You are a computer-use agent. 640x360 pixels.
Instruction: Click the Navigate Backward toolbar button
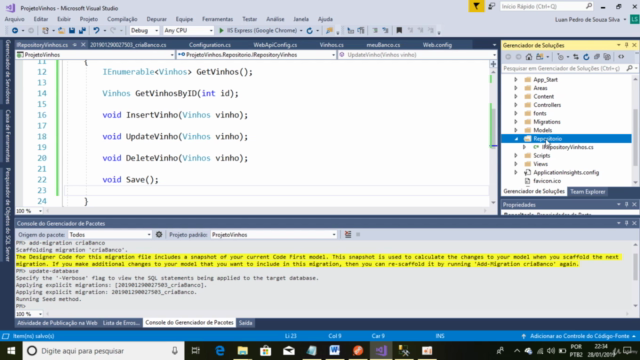[x=15, y=31]
